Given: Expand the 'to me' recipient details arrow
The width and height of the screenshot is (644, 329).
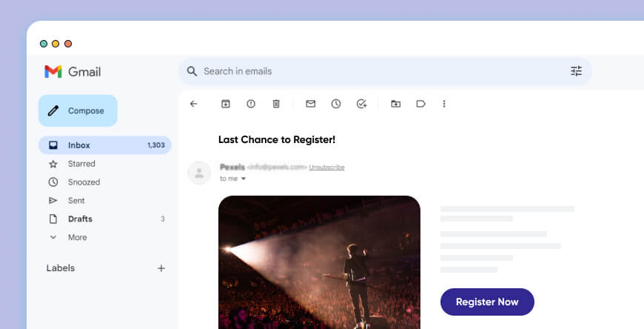Looking at the screenshot, I should pos(244,179).
